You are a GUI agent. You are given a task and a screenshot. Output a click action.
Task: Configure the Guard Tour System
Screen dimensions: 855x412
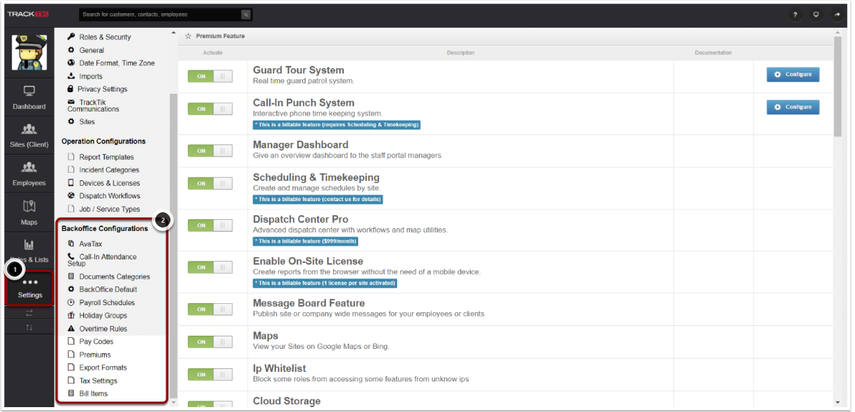793,75
